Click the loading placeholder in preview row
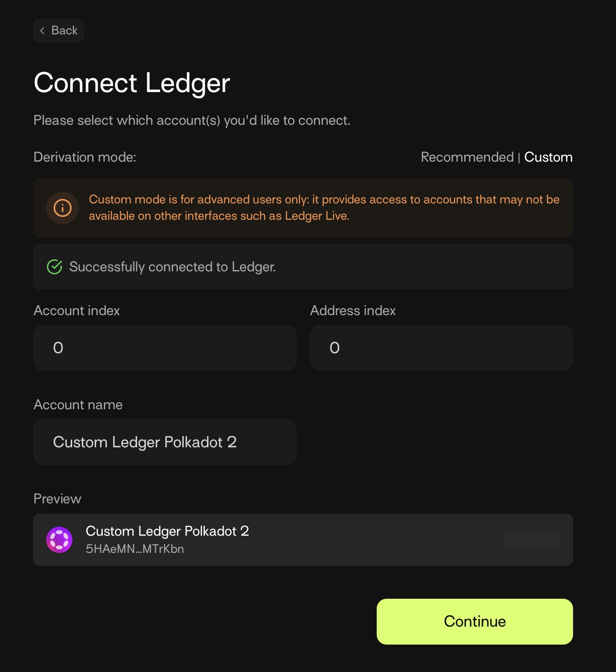Image resolution: width=616 pixels, height=672 pixels. coord(532,540)
